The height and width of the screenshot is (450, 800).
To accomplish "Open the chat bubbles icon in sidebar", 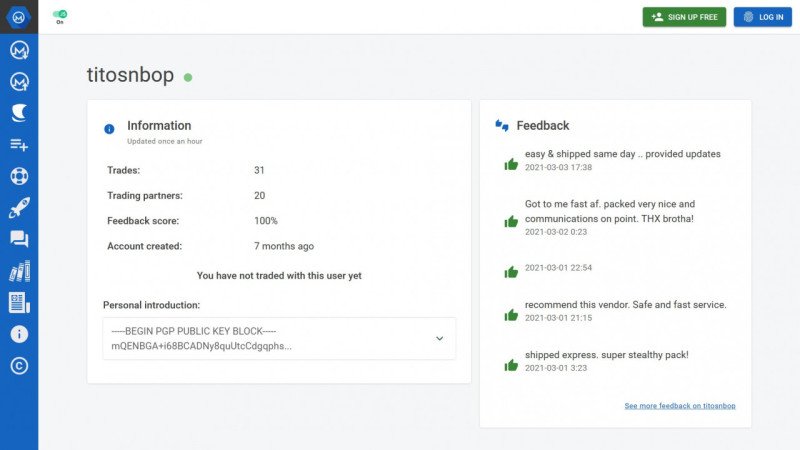I will (18, 239).
